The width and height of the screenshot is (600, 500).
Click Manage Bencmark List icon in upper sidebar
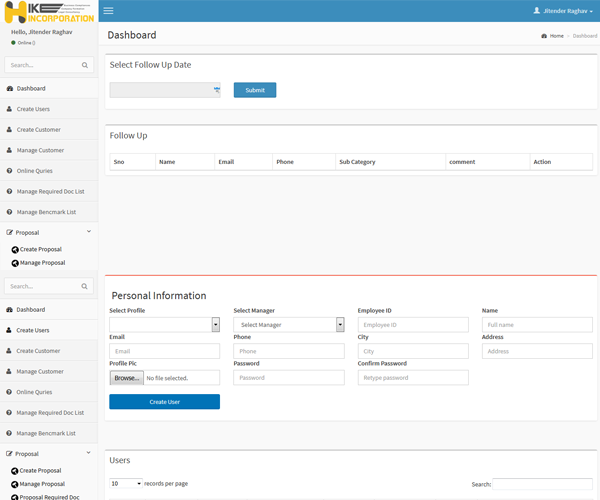9,212
